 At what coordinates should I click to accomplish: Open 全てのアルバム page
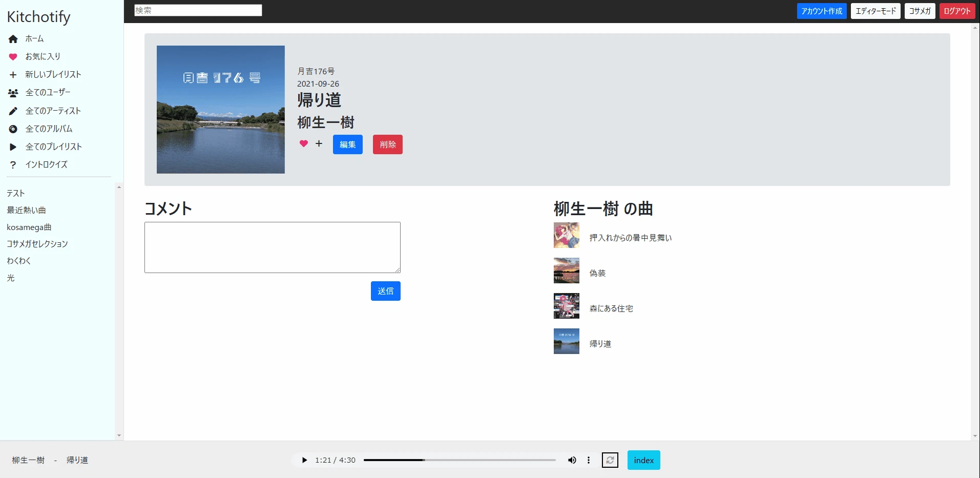click(49, 129)
